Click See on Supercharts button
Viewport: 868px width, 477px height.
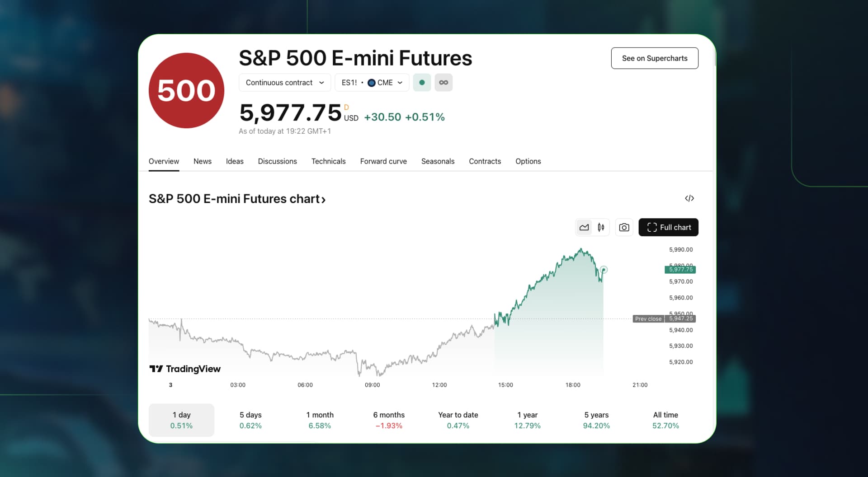[655, 58]
